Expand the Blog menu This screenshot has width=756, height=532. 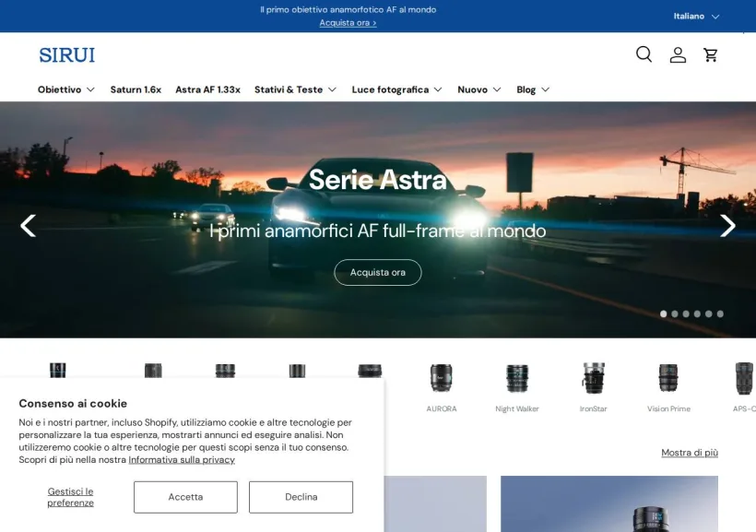coord(533,89)
